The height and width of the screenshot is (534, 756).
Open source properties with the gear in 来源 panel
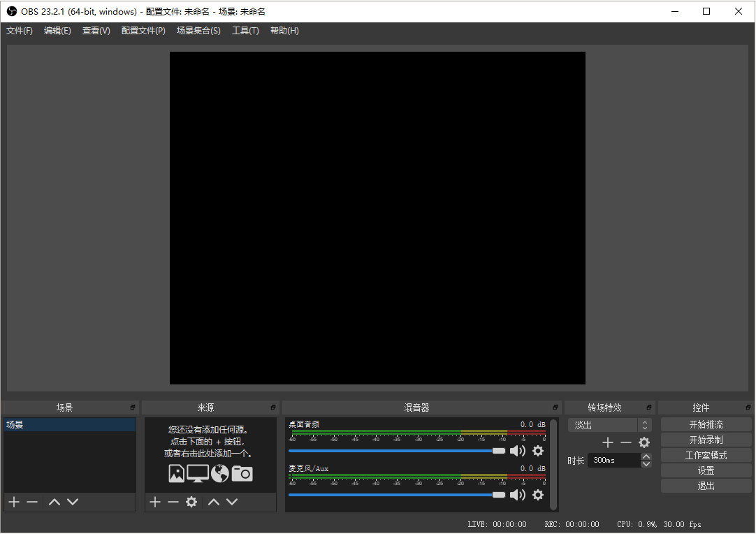pos(191,501)
